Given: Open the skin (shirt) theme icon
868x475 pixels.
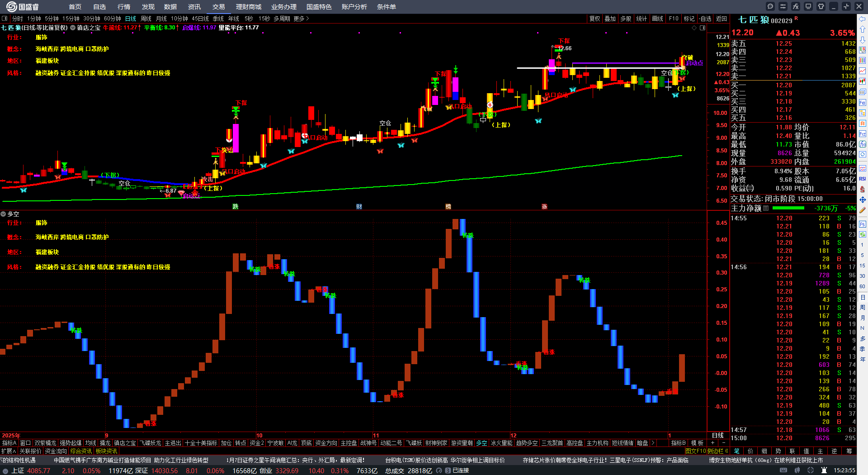Looking at the screenshot, I should point(821,6).
